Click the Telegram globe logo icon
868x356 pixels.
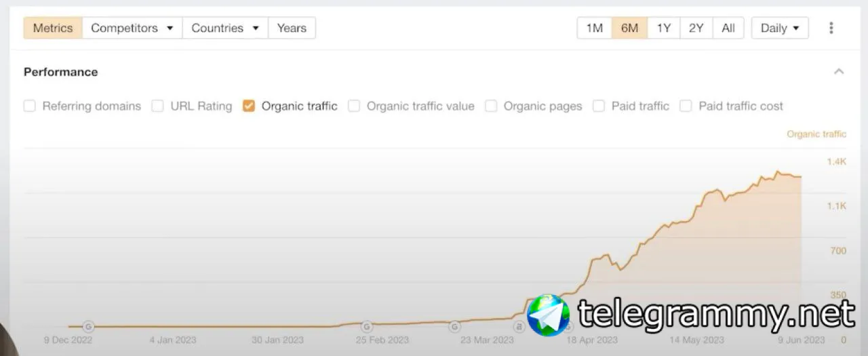point(548,315)
